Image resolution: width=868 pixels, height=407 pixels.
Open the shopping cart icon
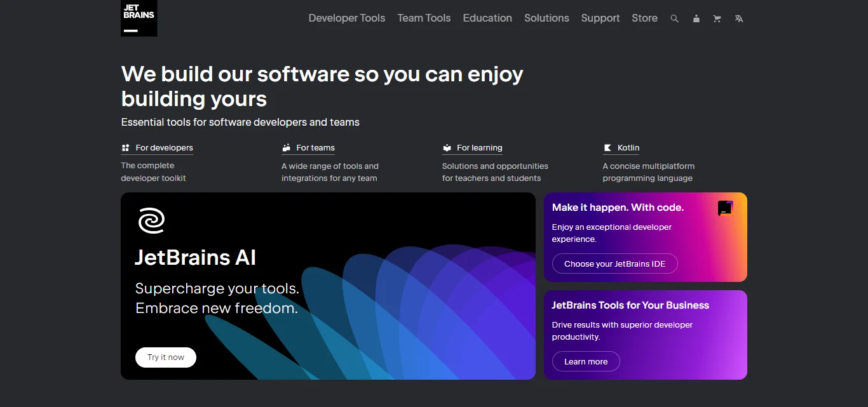pos(717,18)
